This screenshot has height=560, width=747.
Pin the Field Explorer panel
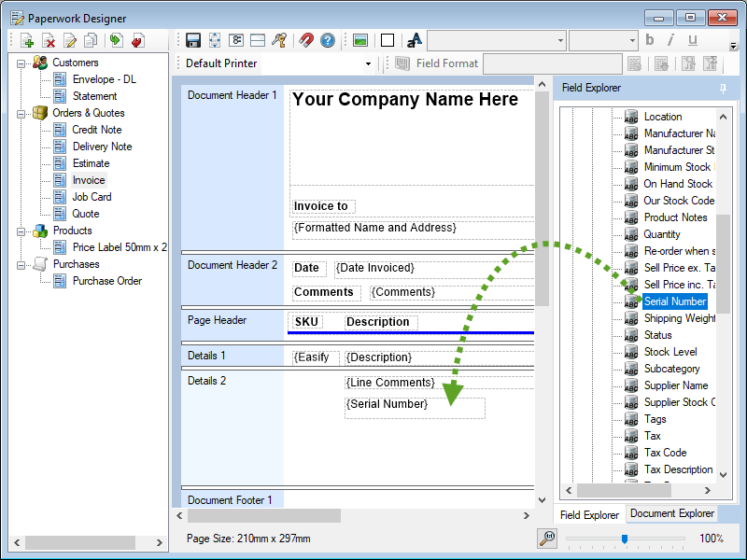point(723,88)
